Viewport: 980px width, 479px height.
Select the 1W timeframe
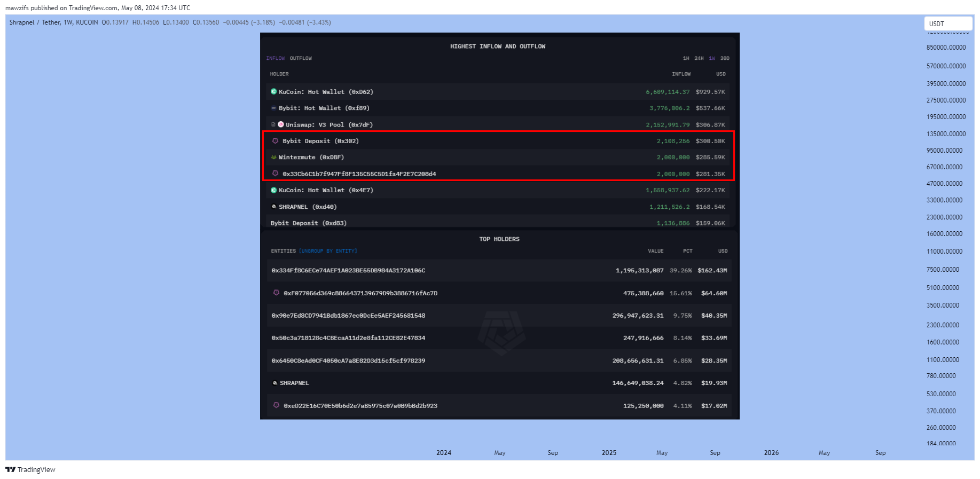tap(712, 58)
